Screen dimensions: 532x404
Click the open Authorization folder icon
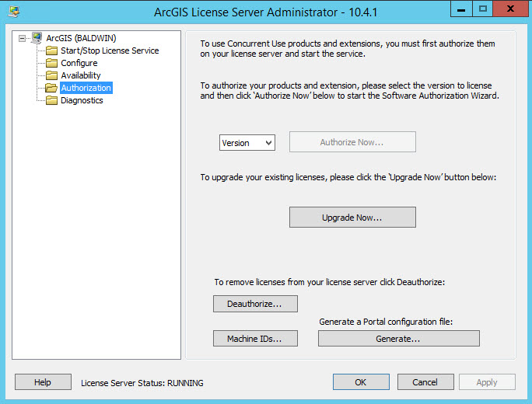pyautogui.click(x=52, y=88)
